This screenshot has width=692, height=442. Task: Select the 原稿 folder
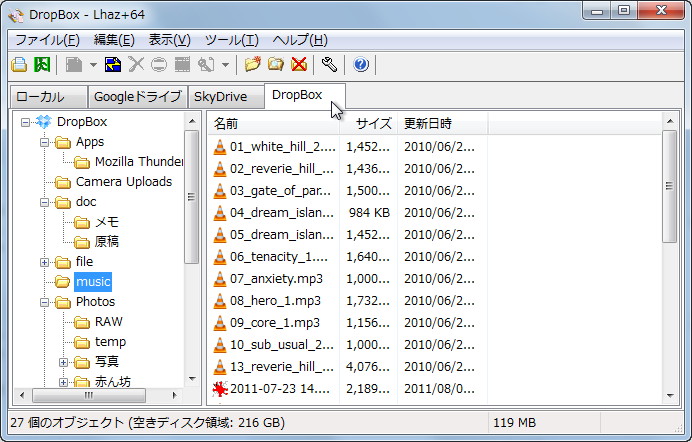107,242
